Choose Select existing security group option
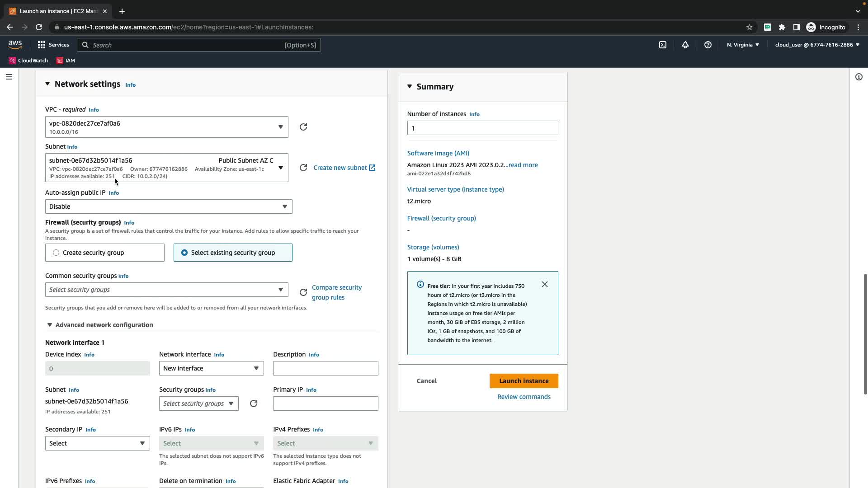Viewport: 868px width, 488px height. pyautogui.click(x=184, y=253)
